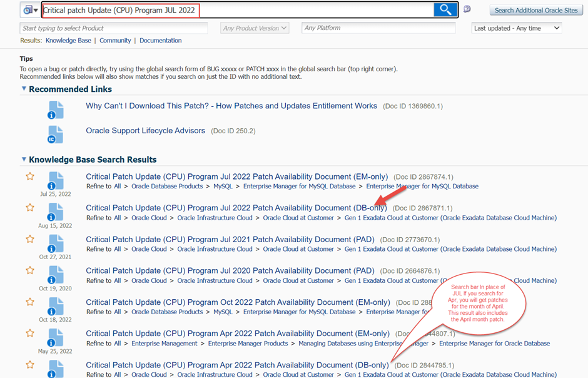
Task: Refine to All in Jul 2022 DB-only row
Action: click(118, 218)
